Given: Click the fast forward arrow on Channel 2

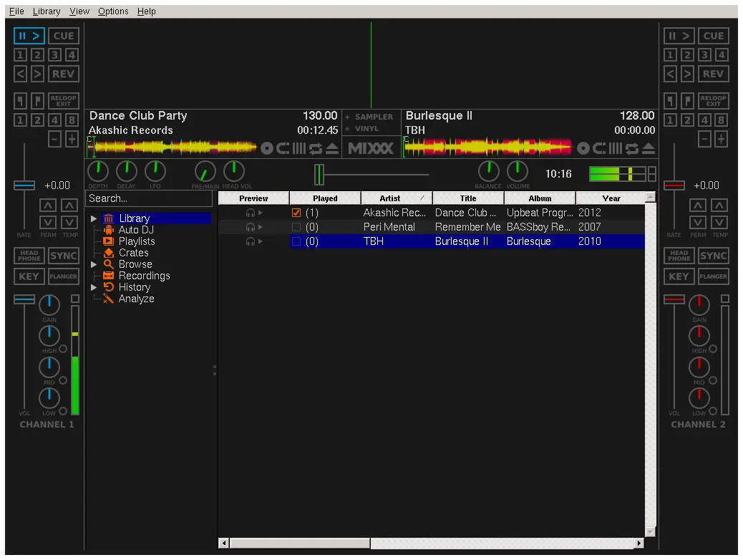Looking at the screenshot, I should pos(688,74).
